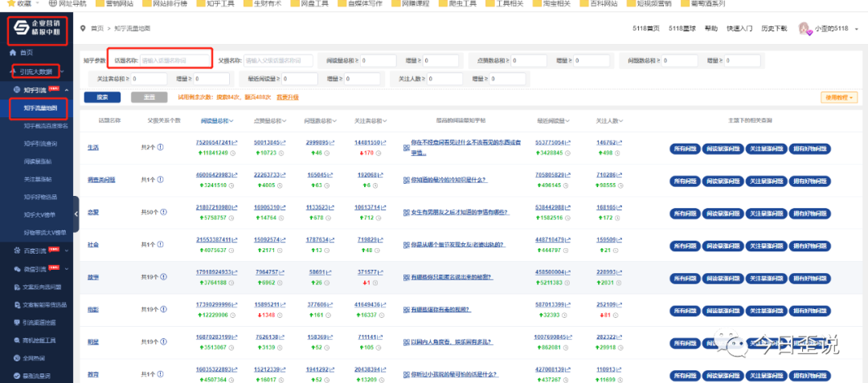
Task: Open trend chart icon beside 553775054
Action: tap(568, 143)
